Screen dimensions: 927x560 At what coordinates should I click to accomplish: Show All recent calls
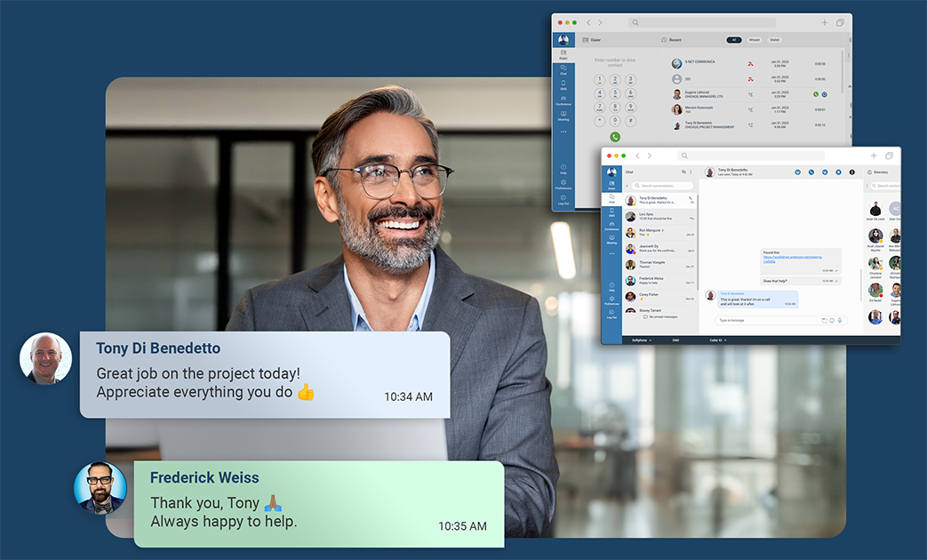pos(734,39)
